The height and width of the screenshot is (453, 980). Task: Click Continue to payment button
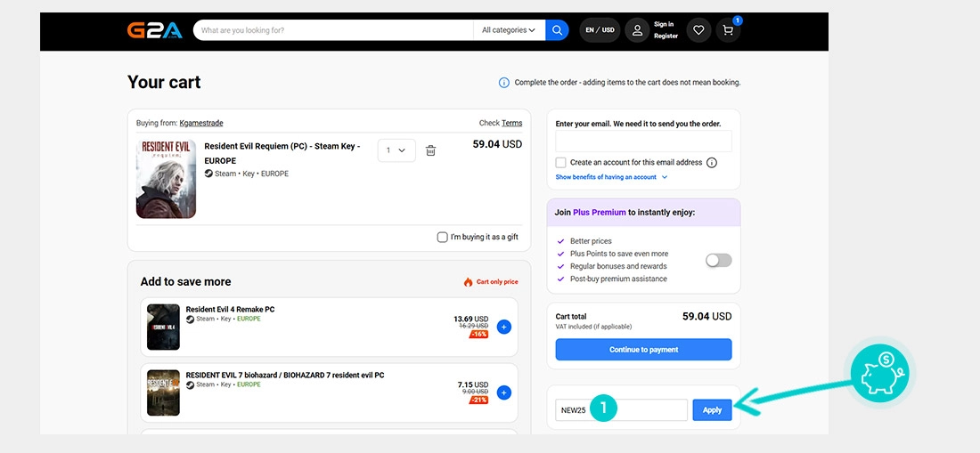point(644,350)
